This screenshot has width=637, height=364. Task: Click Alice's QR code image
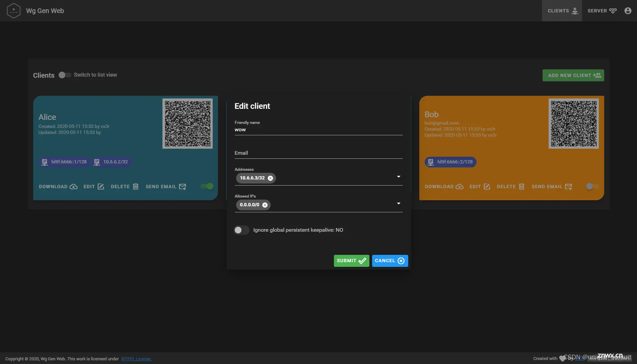(x=188, y=124)
